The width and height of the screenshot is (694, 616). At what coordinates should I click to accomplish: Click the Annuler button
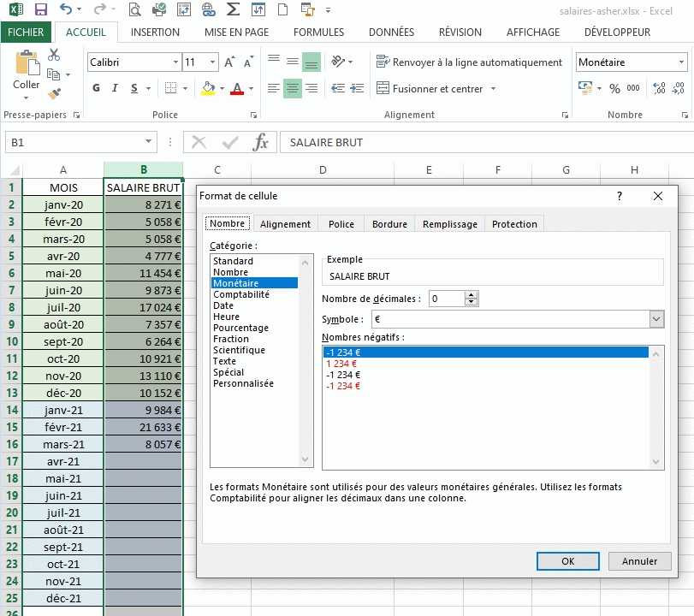click(639, 561)
